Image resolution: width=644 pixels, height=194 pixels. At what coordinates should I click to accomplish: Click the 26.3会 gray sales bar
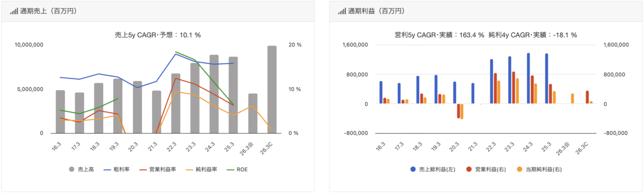point(253,114)
